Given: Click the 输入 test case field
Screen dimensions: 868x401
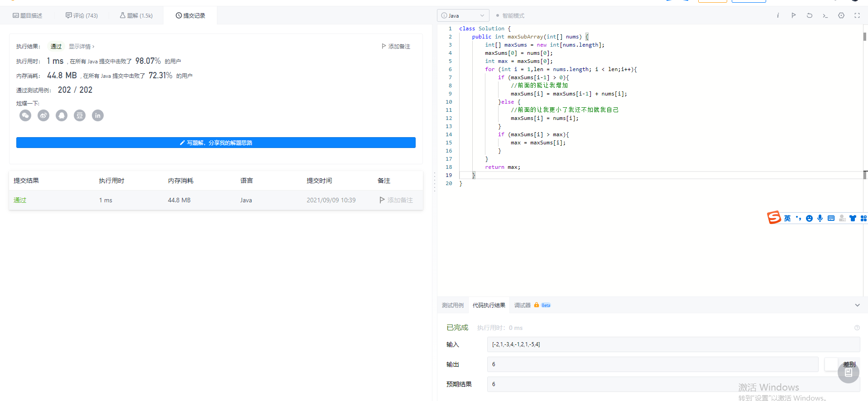Looking at the screenshot, I should [x=673, y=344].
